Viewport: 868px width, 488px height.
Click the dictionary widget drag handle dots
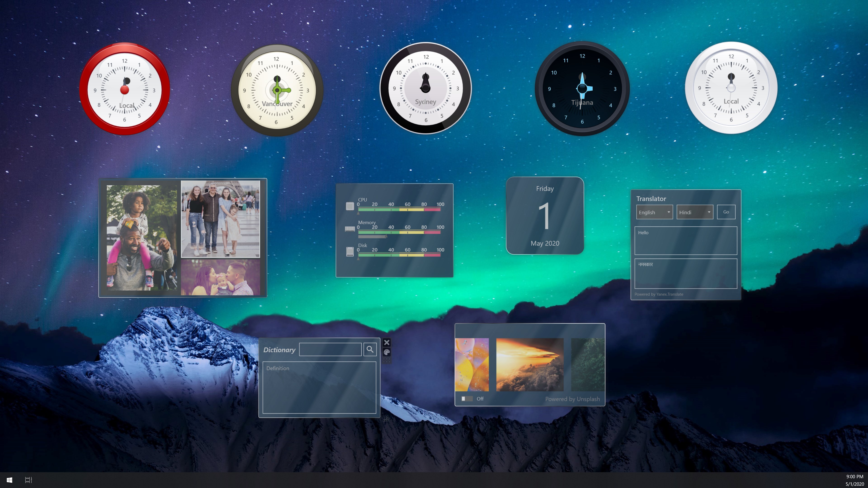pyautogui.click(x=387, y=361)
